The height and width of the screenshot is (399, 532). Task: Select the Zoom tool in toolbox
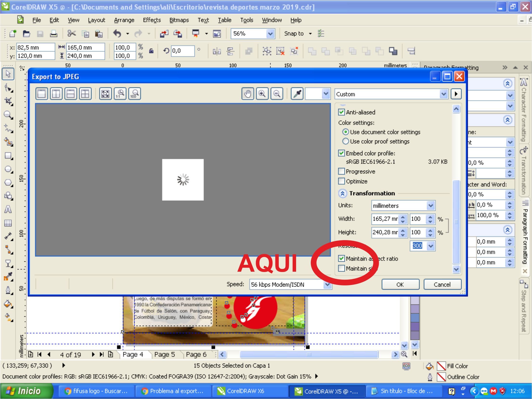coord(8,115)
